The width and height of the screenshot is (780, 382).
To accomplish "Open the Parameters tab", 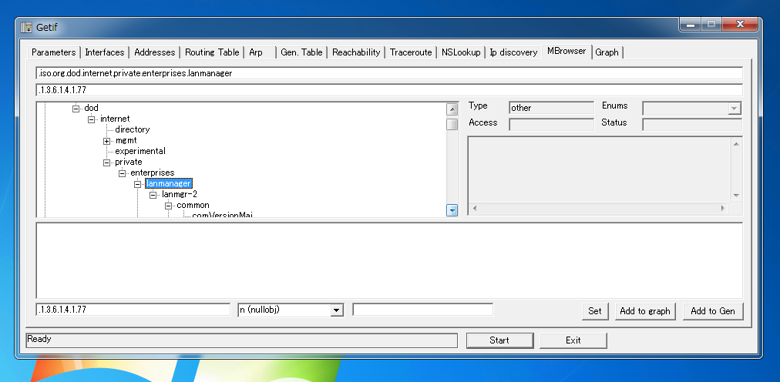I will point(53,52).
